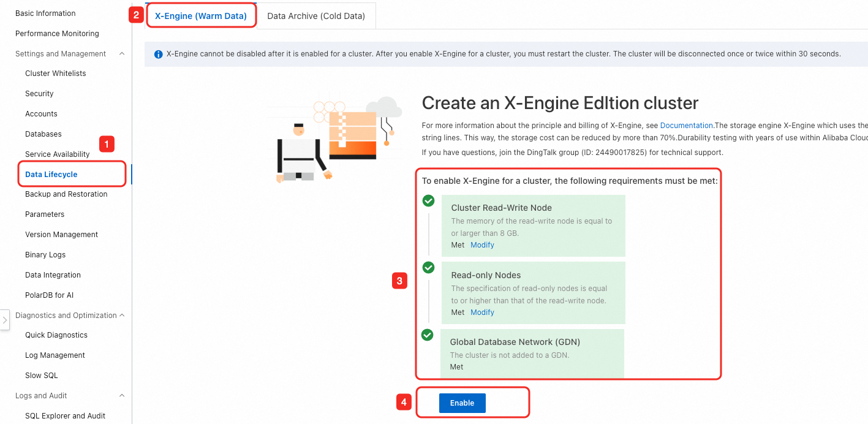Modify the Cluster Read-Write Node specification
This screenshot has height=424, width=868.
click(x=482, y=245)
